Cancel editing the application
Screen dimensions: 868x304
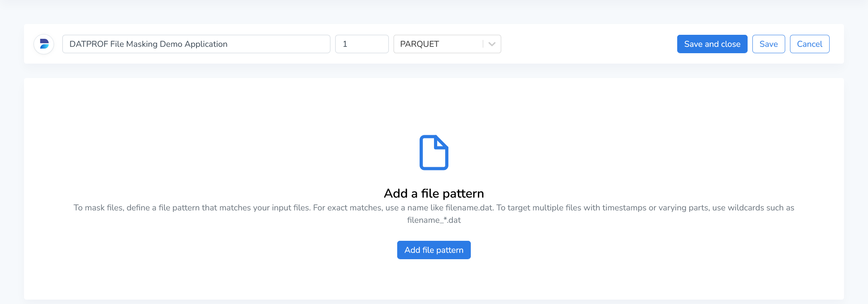[x=809, y=44]
